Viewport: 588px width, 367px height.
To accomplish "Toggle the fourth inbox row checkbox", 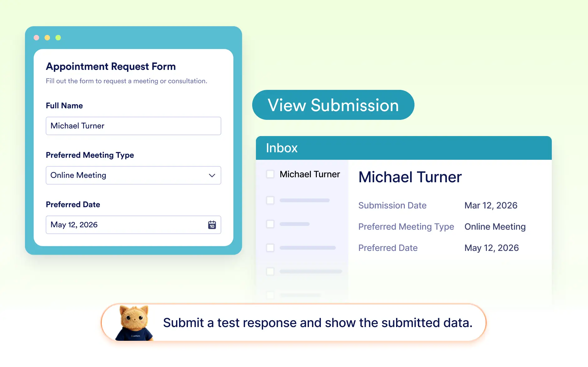I will pyautogui.click(x=270, y=248).
